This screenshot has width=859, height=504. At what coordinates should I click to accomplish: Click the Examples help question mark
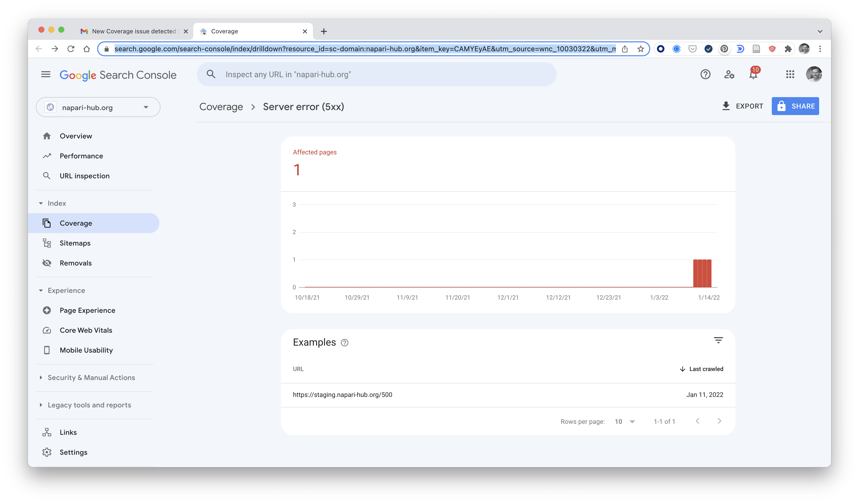[x=344, y=343]
